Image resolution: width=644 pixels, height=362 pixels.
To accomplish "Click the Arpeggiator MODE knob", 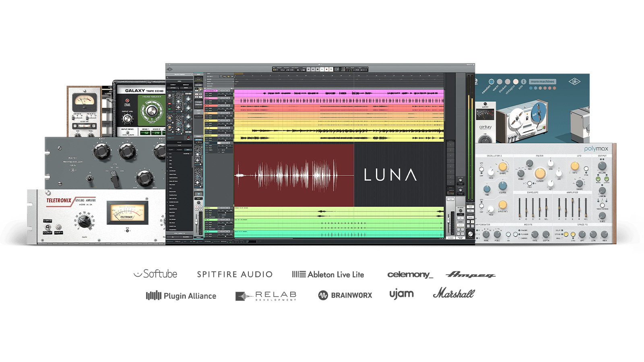I will coord(497,234).
